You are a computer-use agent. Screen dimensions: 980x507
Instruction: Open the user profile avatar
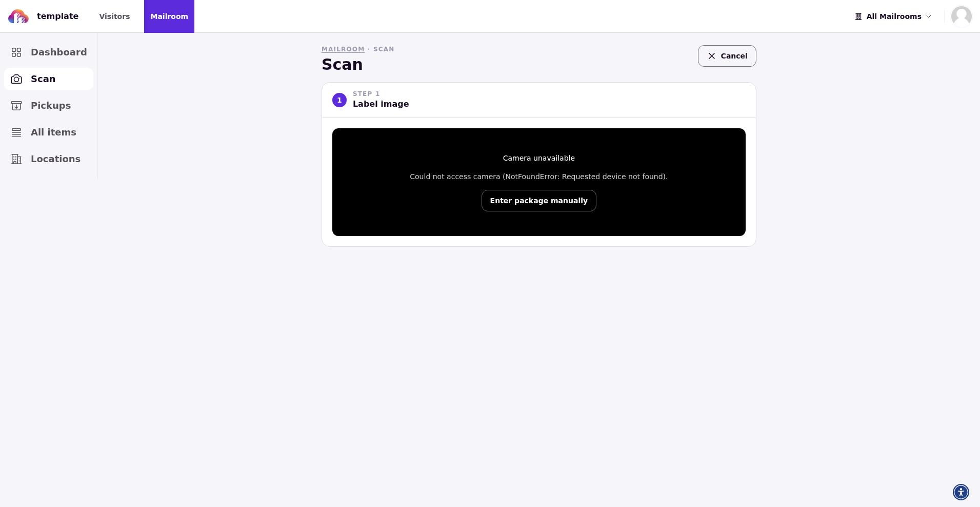961,16
